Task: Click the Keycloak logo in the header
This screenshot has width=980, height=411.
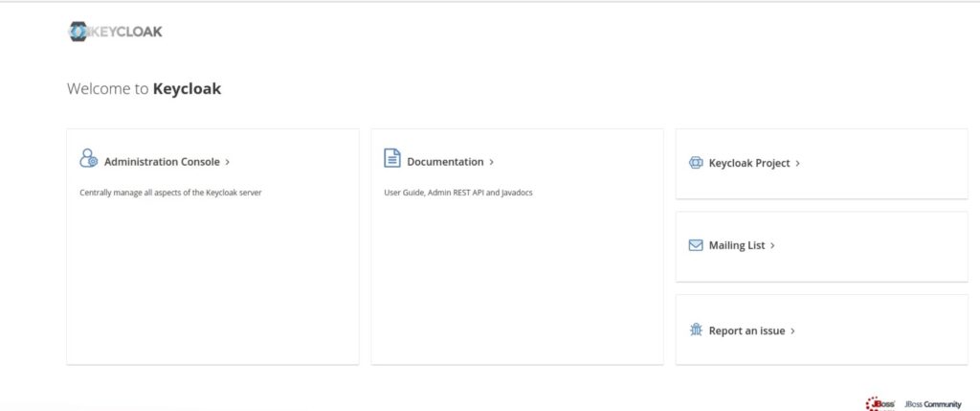Action: click(115, 32)
